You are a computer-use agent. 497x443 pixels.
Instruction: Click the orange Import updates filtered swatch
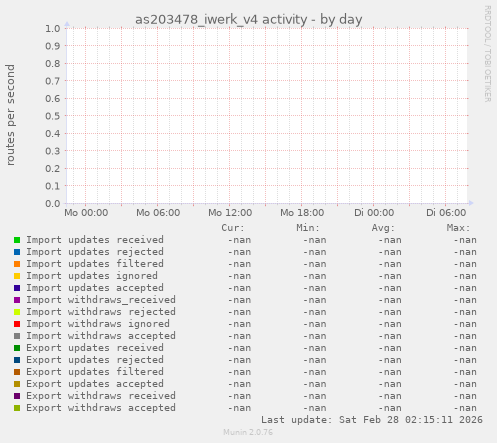coord(17,264)
